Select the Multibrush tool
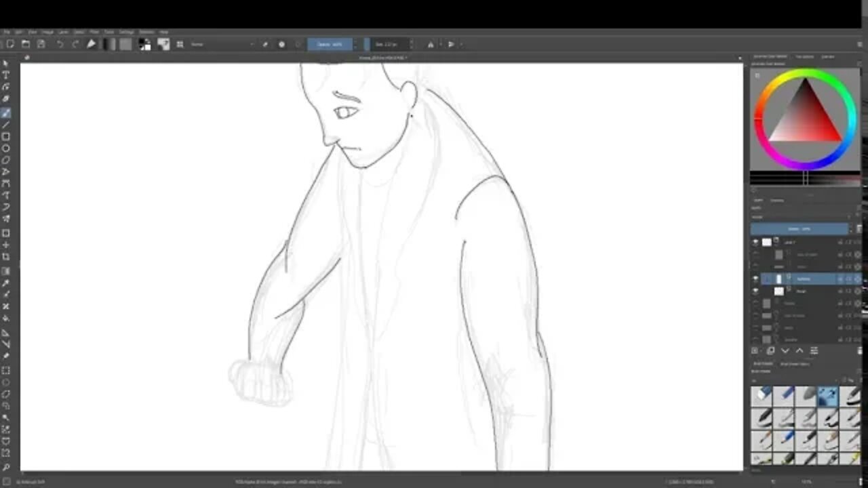Viewport: 868px width, 488px height. (x=6, y=219)
